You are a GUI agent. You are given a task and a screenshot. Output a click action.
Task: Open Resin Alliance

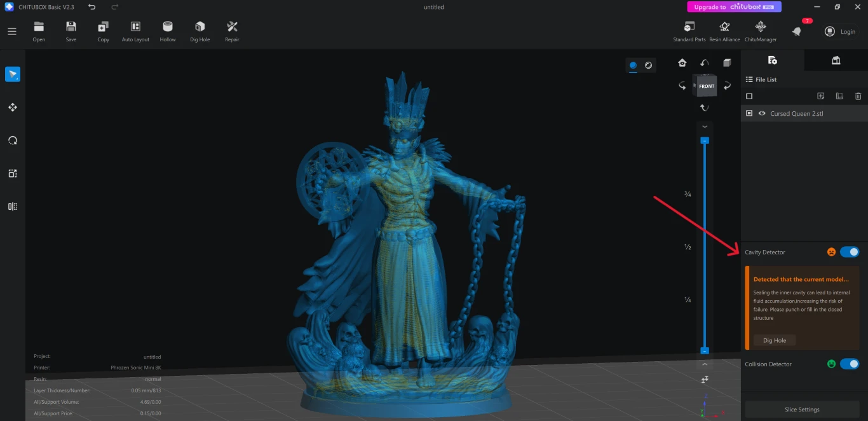click(x=724, y=31)
